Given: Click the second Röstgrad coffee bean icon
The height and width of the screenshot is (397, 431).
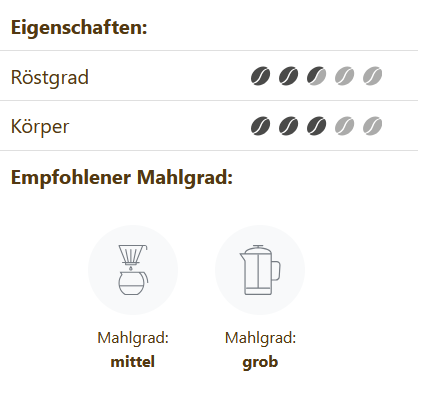Looking at the screenshot, I should point(288,76).
